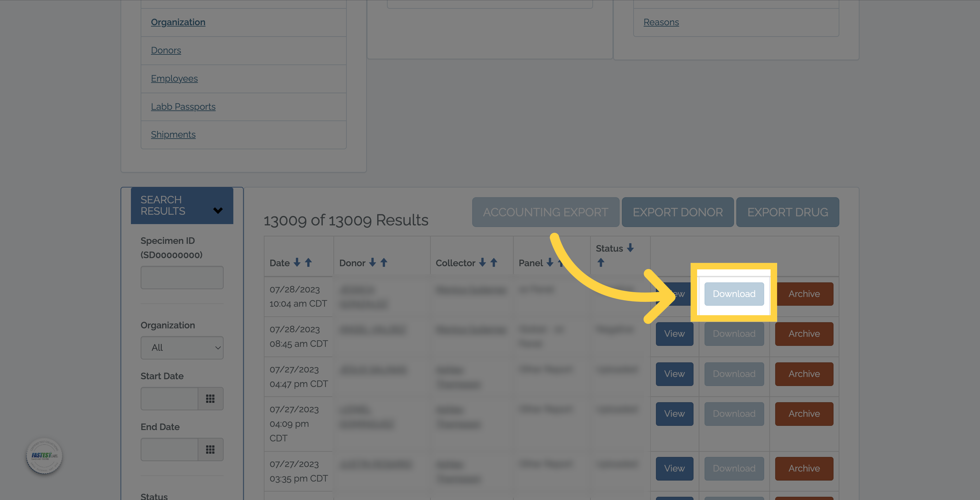980x500 pixels.
Task: Collapse the Search Results panel chevron
Action: [x=217, y=210]
